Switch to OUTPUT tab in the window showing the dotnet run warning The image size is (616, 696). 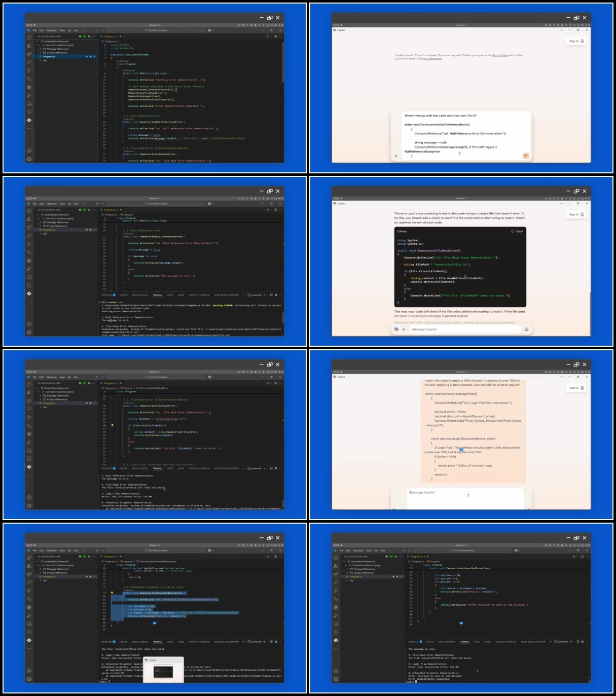click(x=123, y=295)
